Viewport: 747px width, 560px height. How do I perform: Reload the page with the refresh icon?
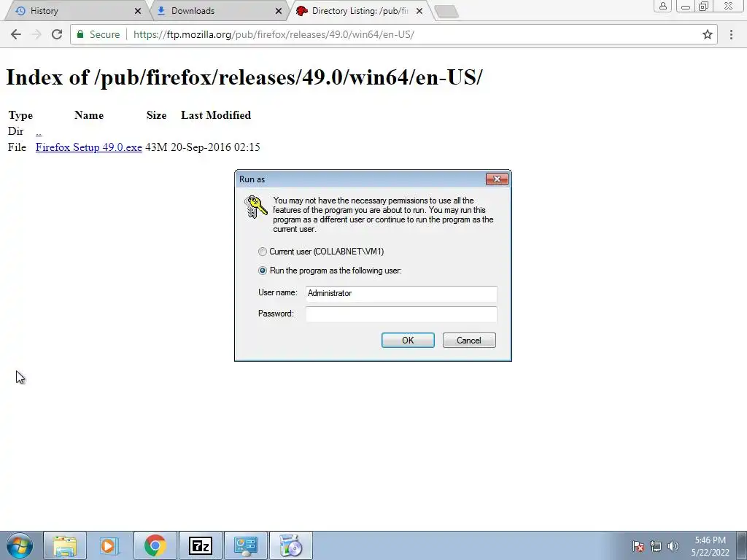click(x=57, y=34)
